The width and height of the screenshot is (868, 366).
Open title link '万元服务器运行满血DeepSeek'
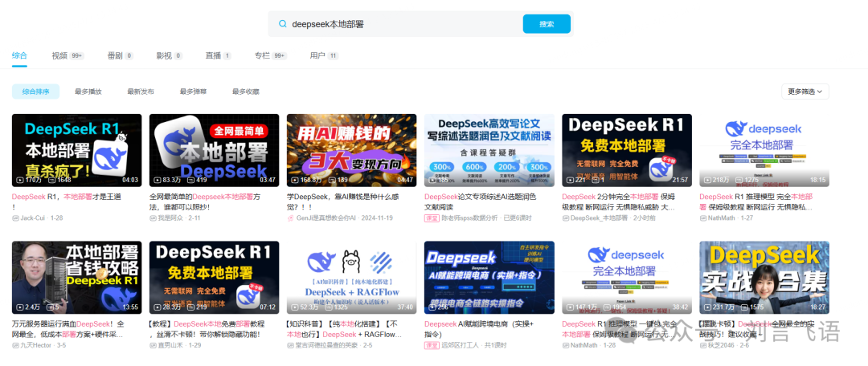68,328
